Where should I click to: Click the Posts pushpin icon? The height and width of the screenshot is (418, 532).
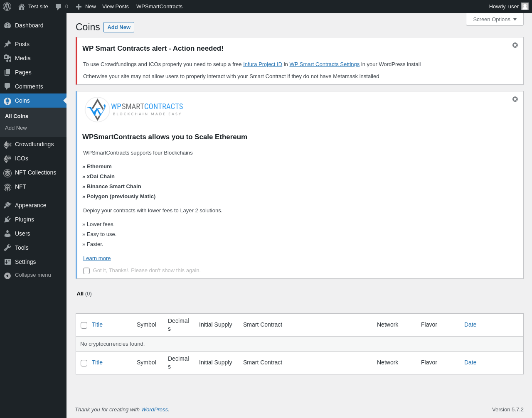click(x=7, y=44)
